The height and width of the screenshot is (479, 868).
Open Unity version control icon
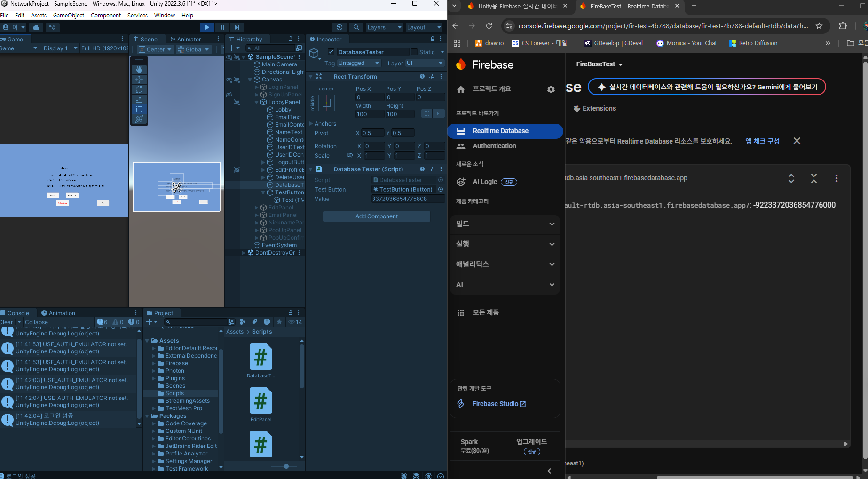[52, 27]
